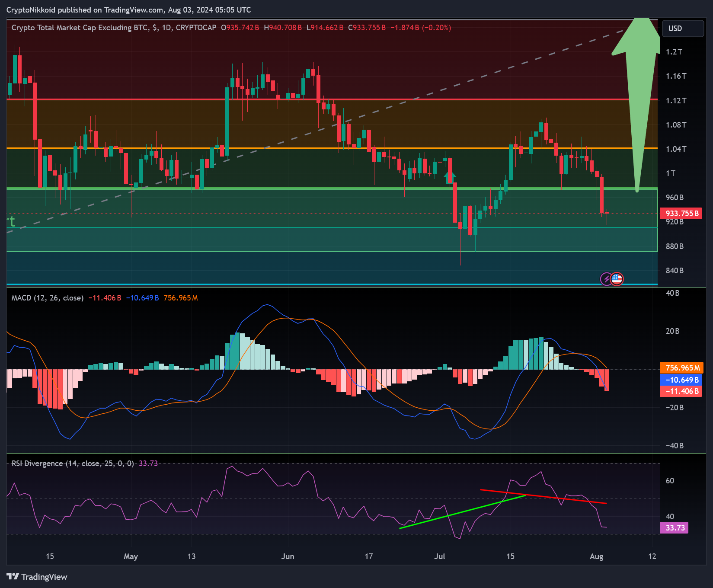Click the 1.12 T price axis label
The width and height of the screenshot is (713, 588).
[676, 101]
